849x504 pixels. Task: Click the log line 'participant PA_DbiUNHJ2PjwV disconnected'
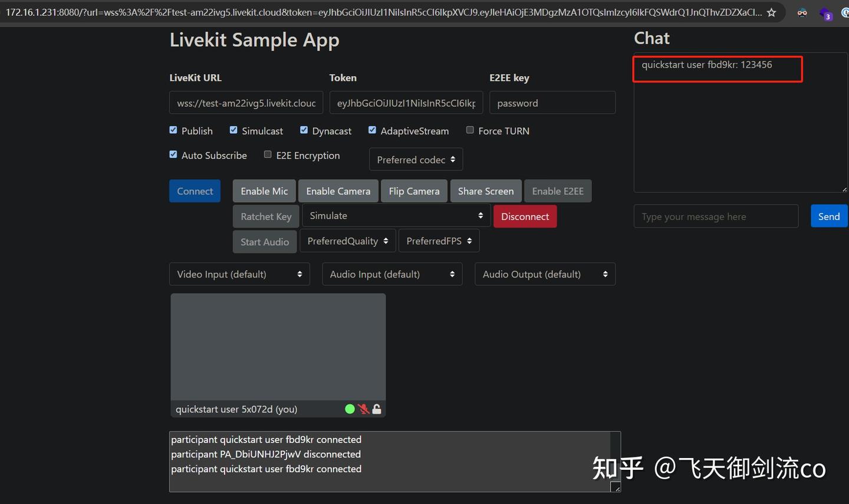coord(266,454)
